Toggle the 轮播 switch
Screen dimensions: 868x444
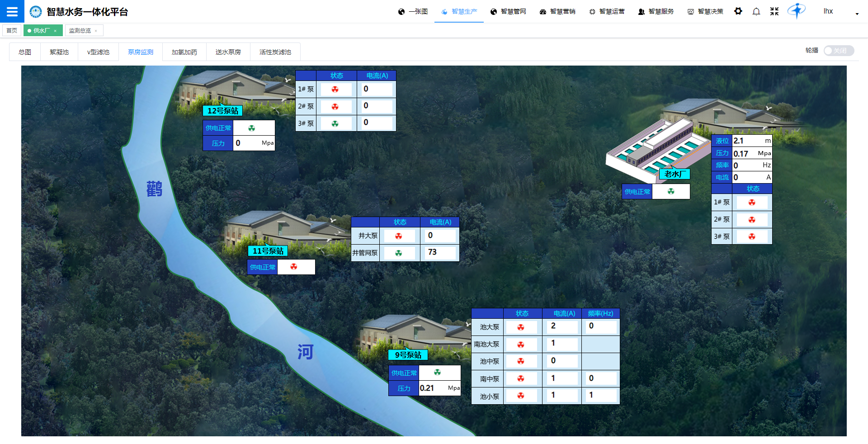838,51
